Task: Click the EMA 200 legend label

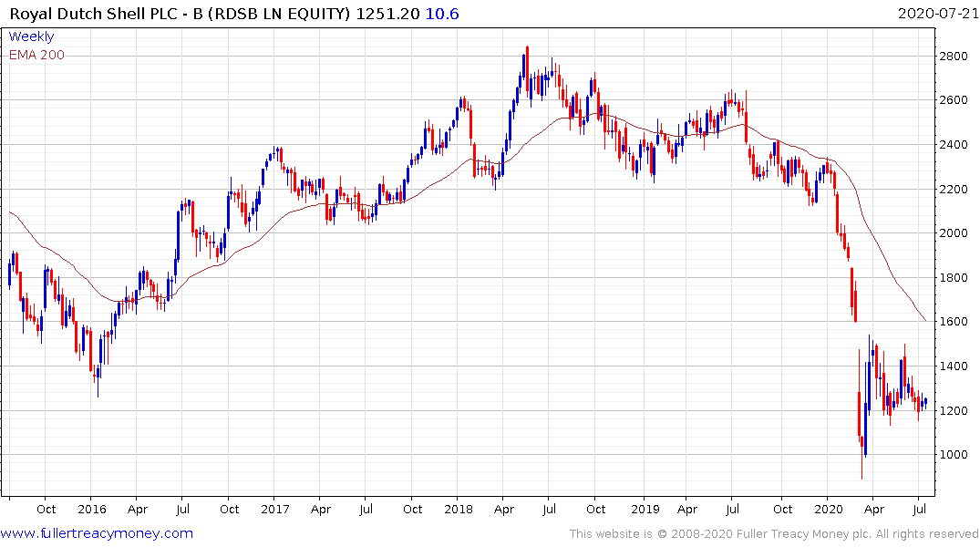Action: click(36, 55)
